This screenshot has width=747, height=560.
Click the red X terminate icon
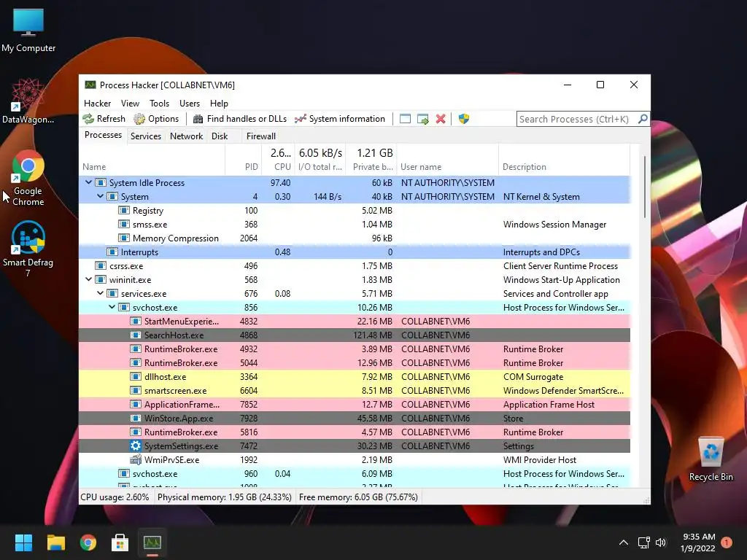pyautogui.click(x=441, y=119)
